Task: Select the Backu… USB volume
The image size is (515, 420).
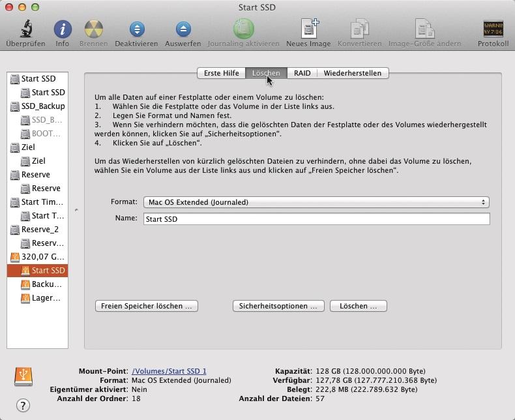Action: pyautogui.click(x=37, y=284)
